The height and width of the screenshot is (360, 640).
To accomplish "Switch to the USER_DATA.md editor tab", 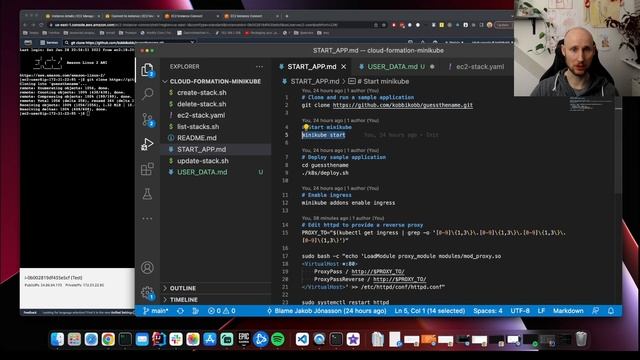I will pos(396,67).
